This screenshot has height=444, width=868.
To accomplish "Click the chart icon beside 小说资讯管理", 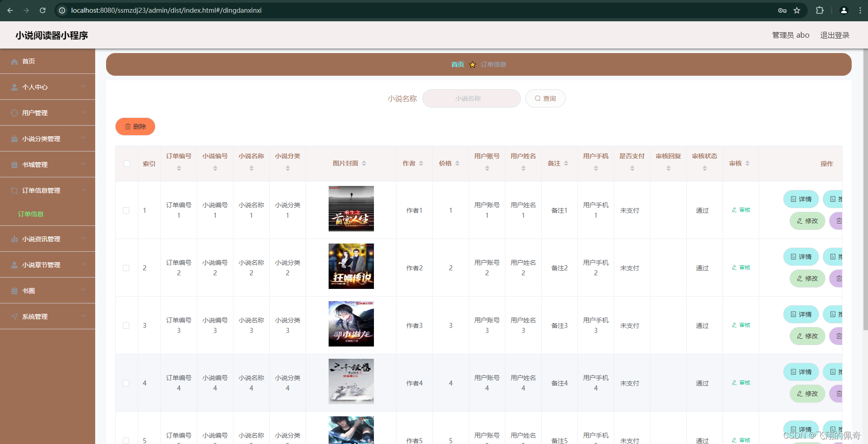I will [x=15, y=239].
